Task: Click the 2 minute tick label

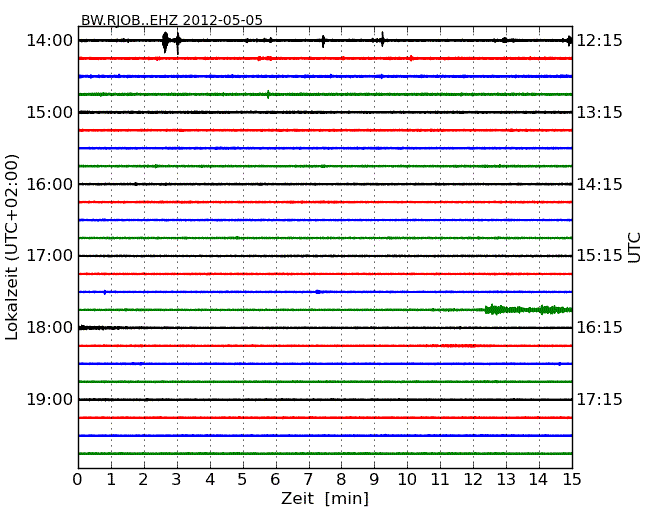Action: (143, 480)
